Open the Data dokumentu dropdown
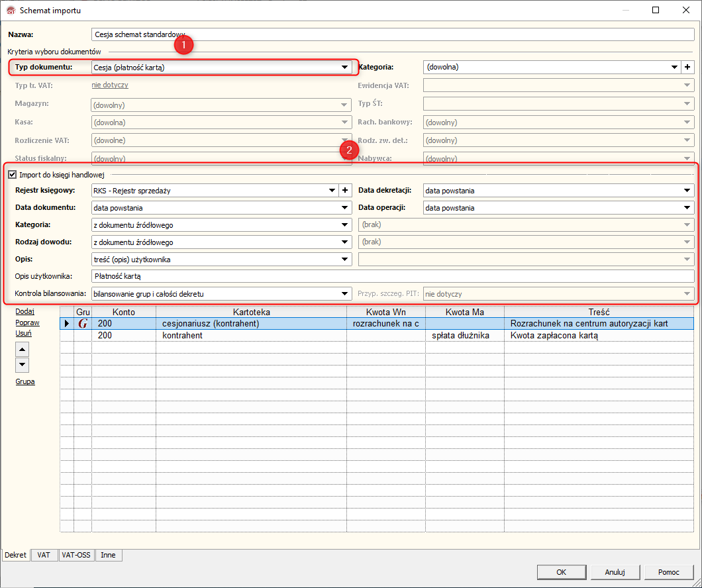This screenshot has width=702, height=588. point(344,208)
